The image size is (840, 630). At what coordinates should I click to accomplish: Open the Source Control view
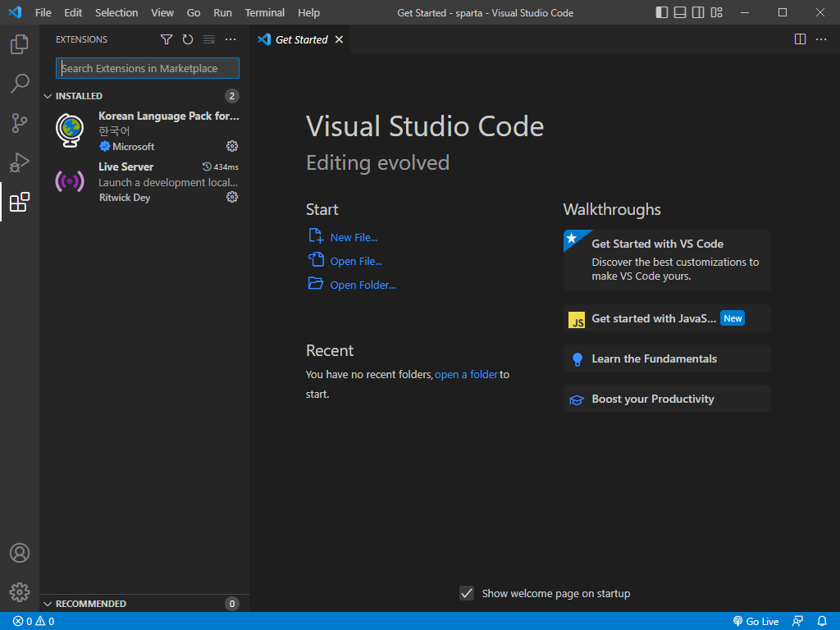click(x=20, y=123)
